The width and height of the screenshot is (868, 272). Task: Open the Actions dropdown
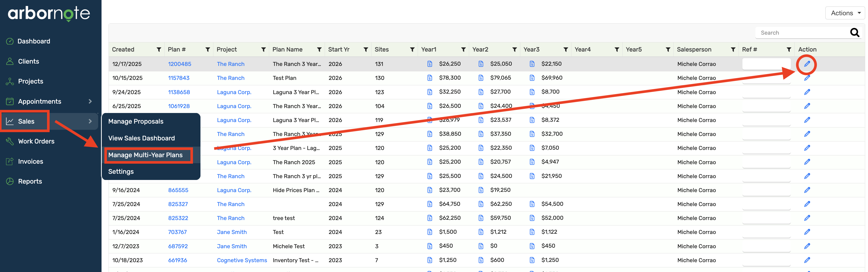pyautogui.click(x=845, y=13)
